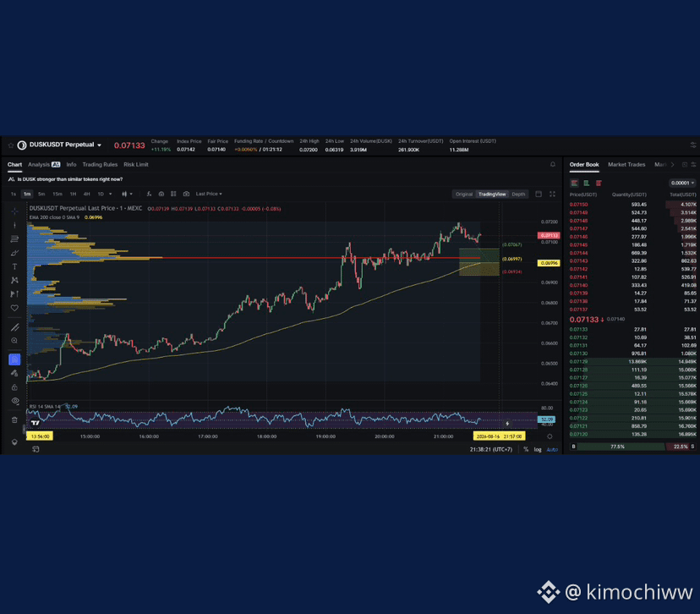Open AI prompt about DUSK strength
Screen dimensions: 700x614
tap(66, 179)
